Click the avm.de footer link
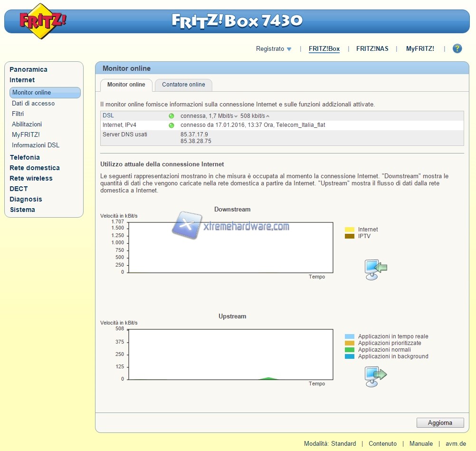Image resolution: width=476 pixels, height=451 pixels. click(x=455, y=443)
